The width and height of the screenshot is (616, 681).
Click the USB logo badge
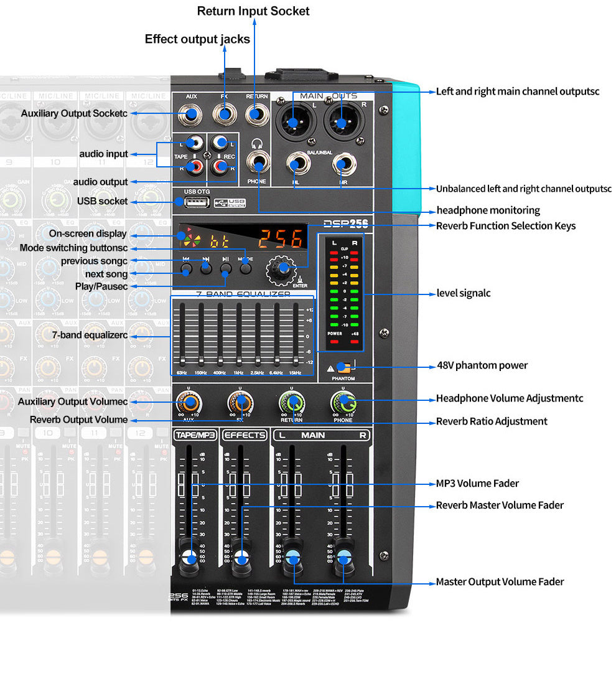(230, 203)
